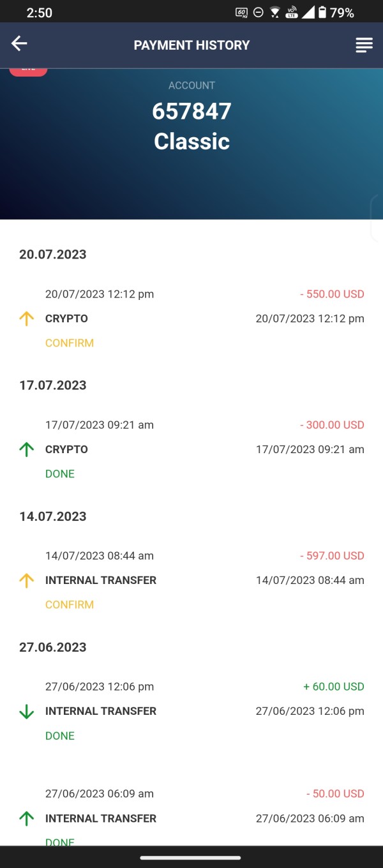Open the + 60.00 USD transaction amount
The width and height of the screenshot is (383, 868).
(333, 687)
